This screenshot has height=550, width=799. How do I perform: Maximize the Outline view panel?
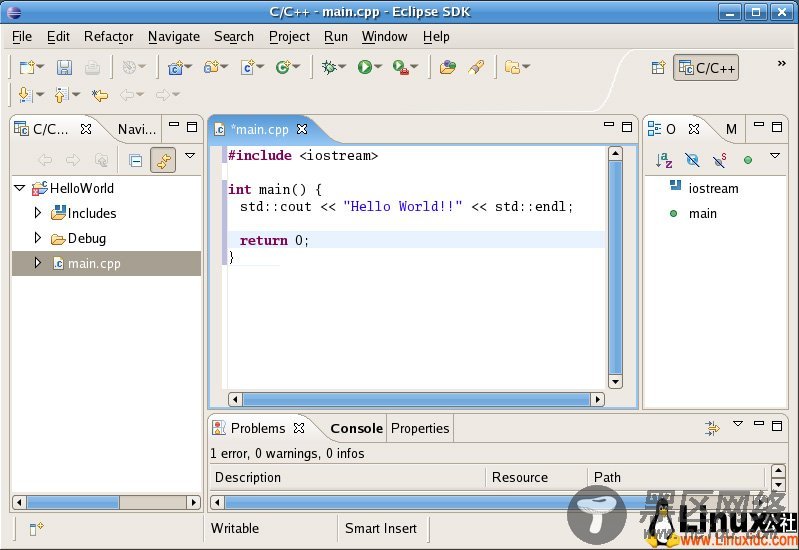tap(777, 126)
